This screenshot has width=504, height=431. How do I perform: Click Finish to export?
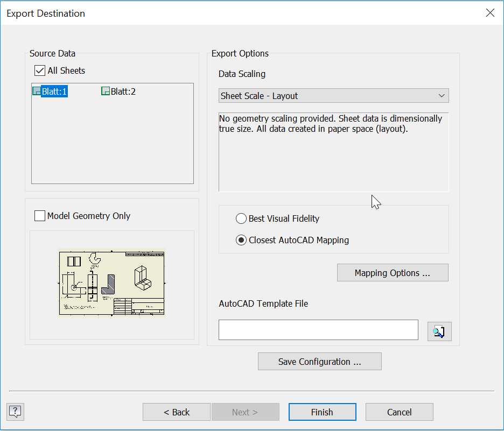pos(322,412)
